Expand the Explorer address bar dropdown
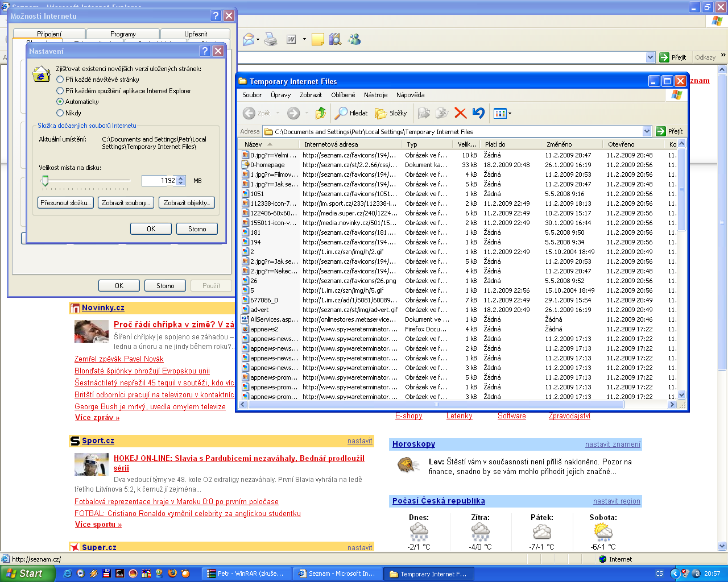The height and width of the screenshot is (582, 728). pyautogui.click(x=647, y=131)
